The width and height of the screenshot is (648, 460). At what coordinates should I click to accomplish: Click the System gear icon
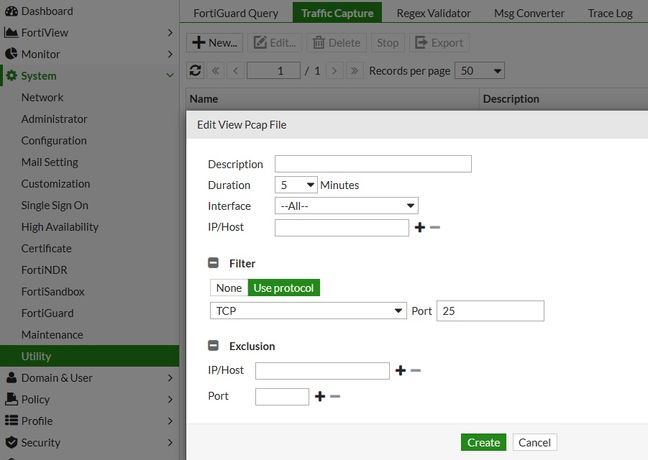(x=12, y=76)
